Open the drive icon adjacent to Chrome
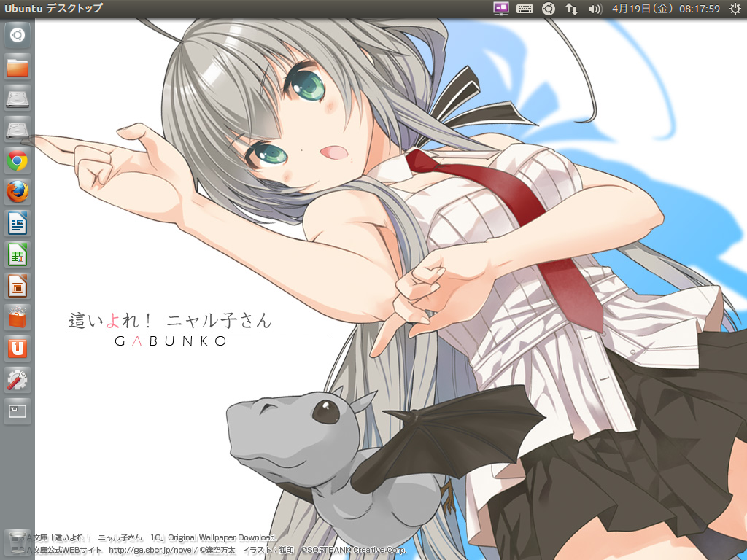Image resolution: width=747 pixels, height=560 pixels. (x=18, y=130)
